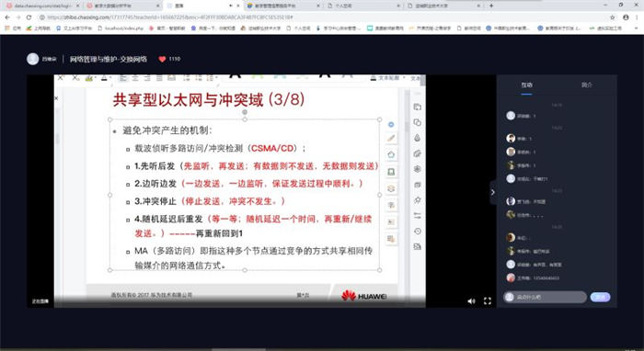
Task: Close the active 直播 browser tab
Action: click(238, 6)
